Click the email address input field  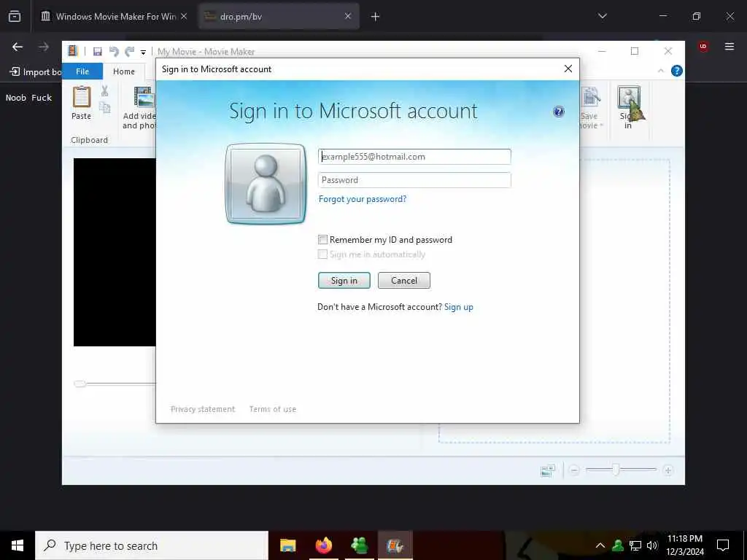414,157
